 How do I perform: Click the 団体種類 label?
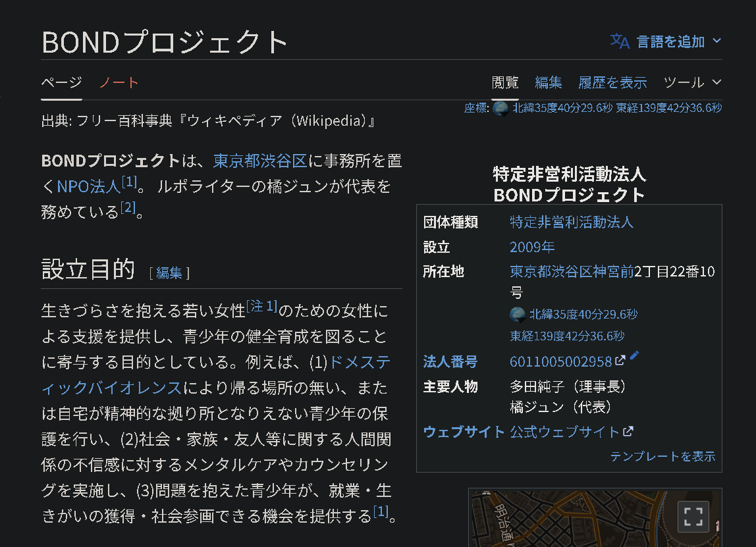coord(450,222)
